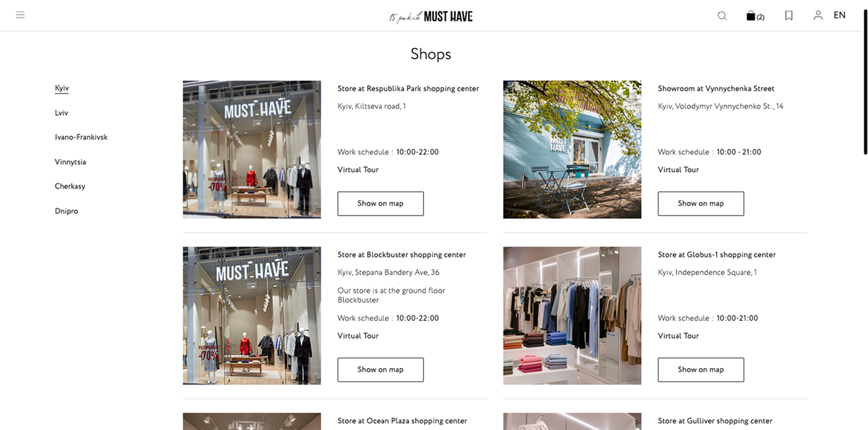Show Vynnychenka Street showroom on map
The width and height of the screenshot is (868, 430).
(x=701, y=203)
